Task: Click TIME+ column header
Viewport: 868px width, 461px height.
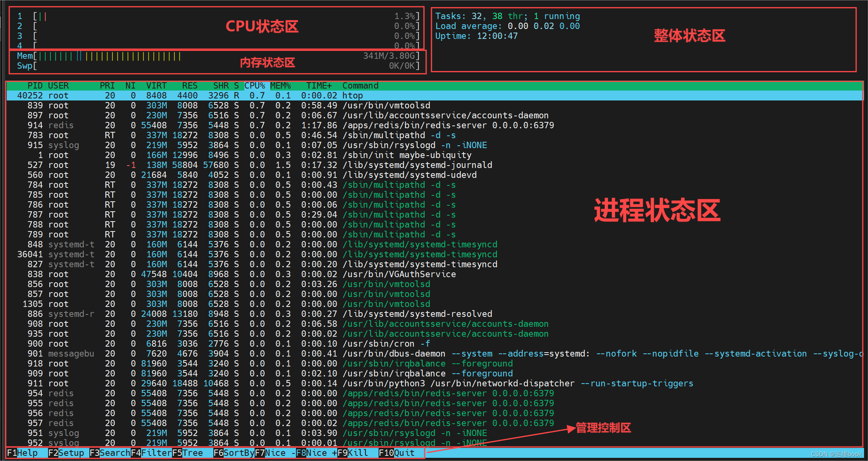Action: [319, 86]
